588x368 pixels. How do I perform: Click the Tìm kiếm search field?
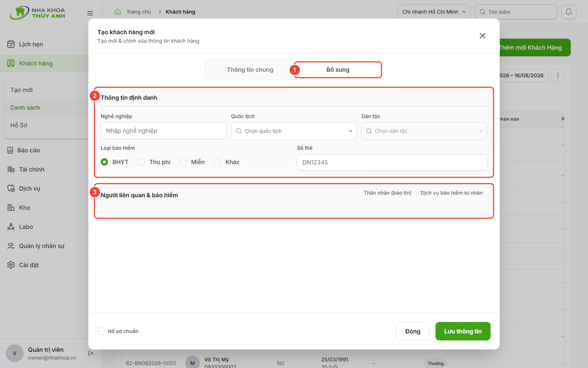(516, 12)
